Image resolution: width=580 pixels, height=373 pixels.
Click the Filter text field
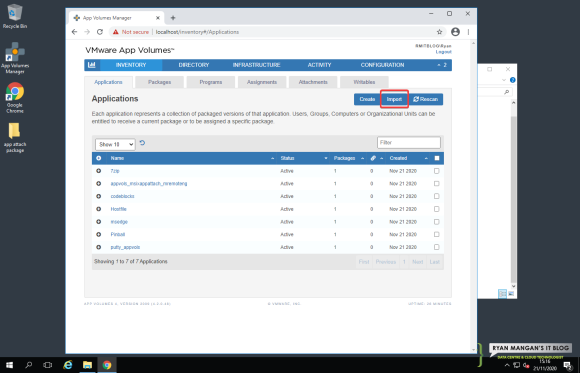pyautogui.click(x=409, y=142)
